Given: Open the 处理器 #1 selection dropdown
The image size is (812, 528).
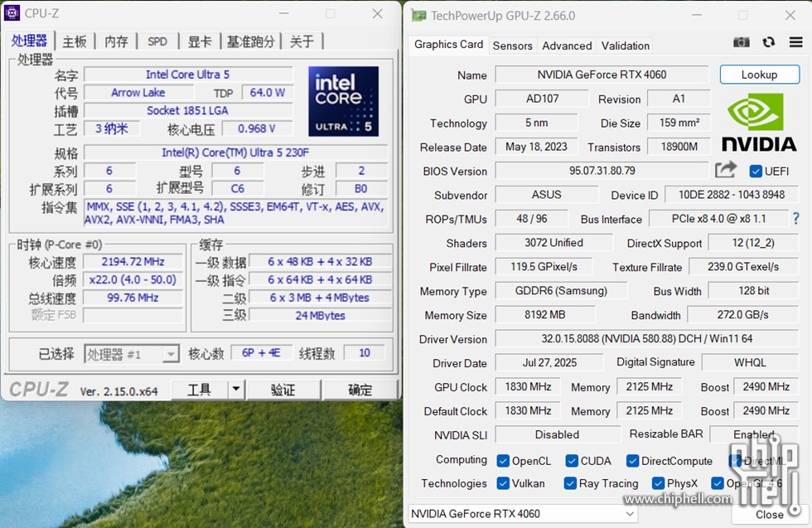Looking at the screenshot, I should coord(132,355).
